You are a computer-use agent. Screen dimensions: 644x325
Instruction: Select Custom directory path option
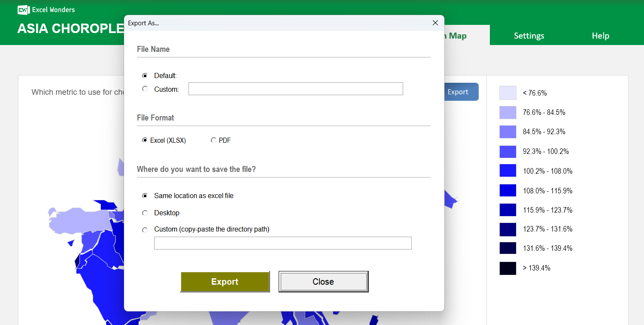click(145, 230)
